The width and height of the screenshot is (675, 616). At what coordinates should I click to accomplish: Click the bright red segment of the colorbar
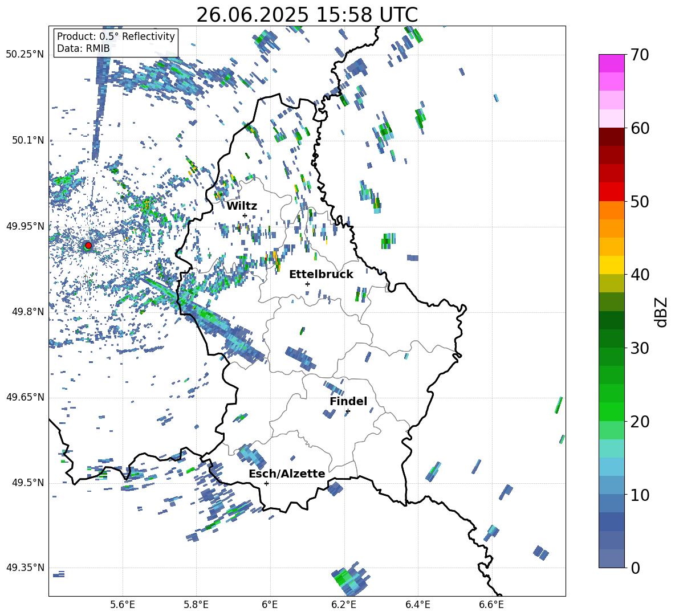pos(611,192)
